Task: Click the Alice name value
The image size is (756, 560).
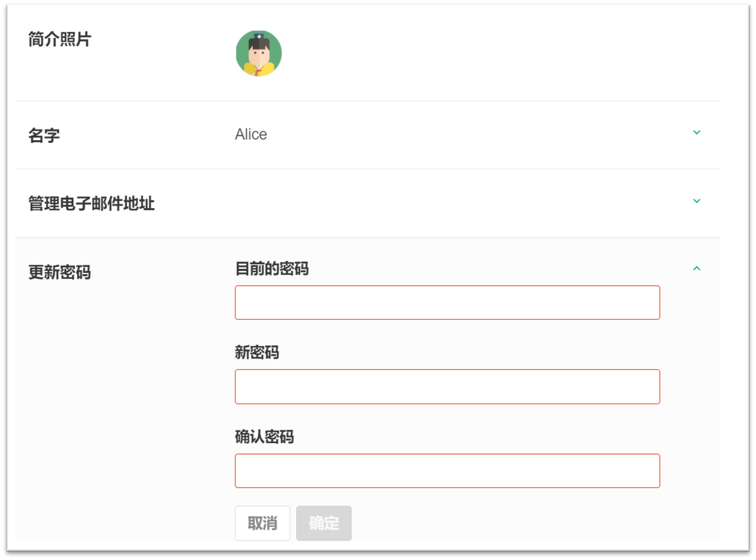Action: (x=251, y=134)
